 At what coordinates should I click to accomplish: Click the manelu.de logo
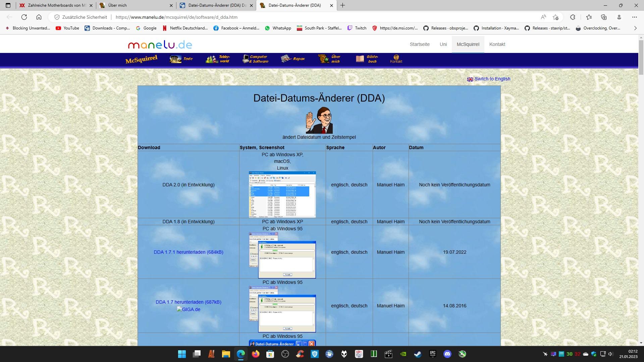(x=160, y=45)
